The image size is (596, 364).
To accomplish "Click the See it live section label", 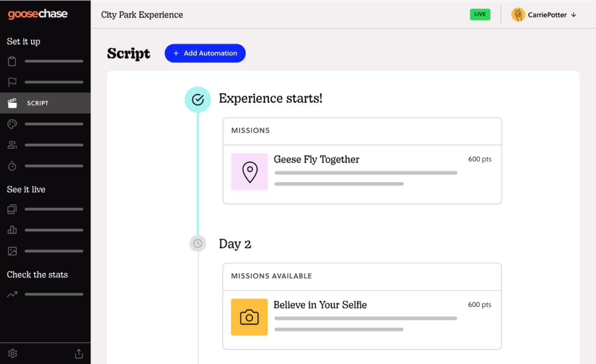I will [x=26, y=189].
